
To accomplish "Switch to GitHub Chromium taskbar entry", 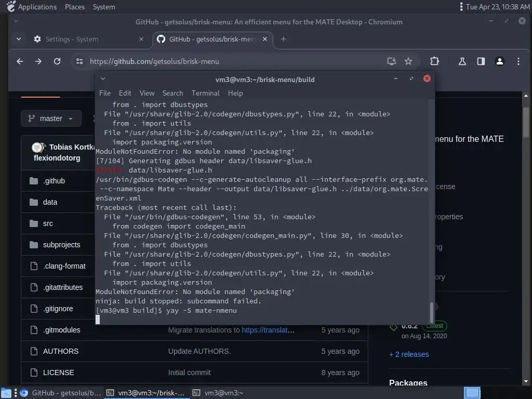I will (61, 393).
